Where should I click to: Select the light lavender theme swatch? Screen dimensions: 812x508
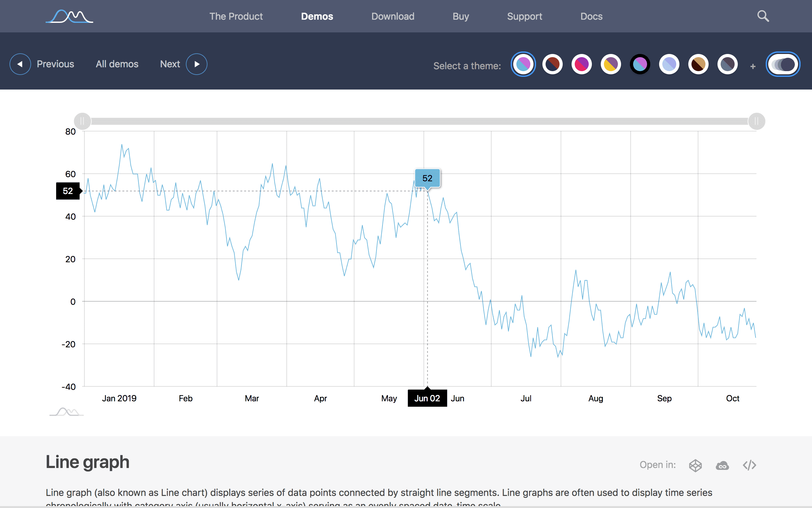pos(669,64)
